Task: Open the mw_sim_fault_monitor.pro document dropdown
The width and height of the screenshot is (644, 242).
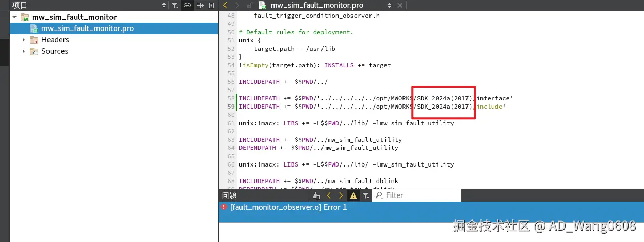Action: [389, 5]
